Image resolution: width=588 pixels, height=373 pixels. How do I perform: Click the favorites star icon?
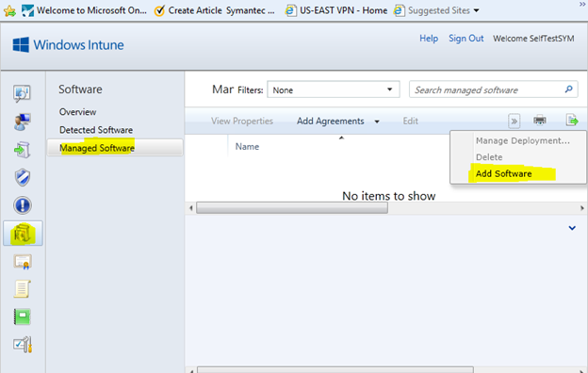pyautogui.click(x=9, y=11)
